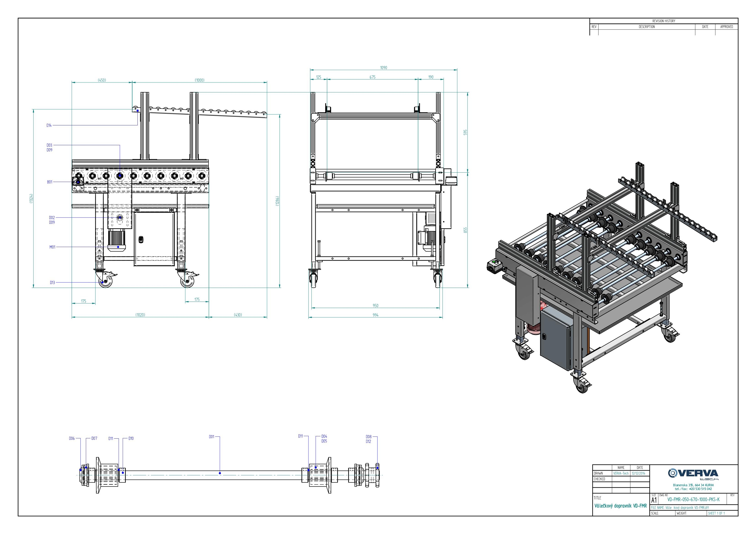Viewport: 756px width, 534px height.
Task: Click the VERVA tech logo
Action: click(693, 474)
